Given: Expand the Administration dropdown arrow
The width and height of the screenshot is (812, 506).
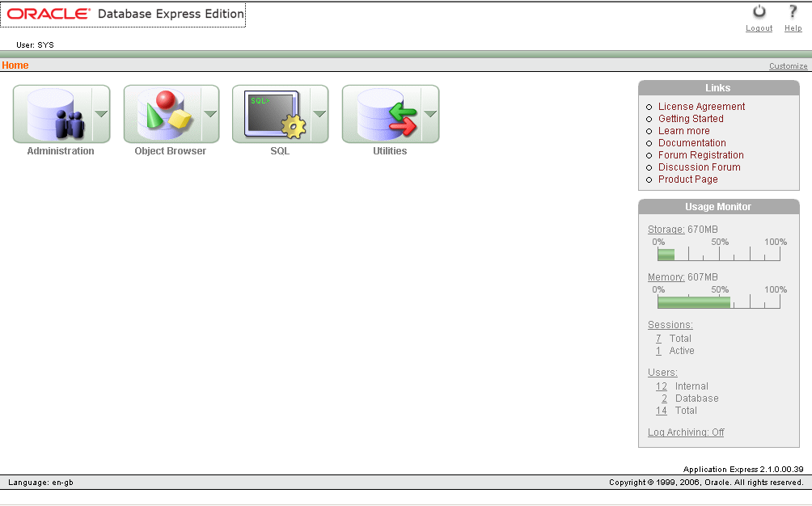Looking at the screenshot, I should [x=101, y=114].
